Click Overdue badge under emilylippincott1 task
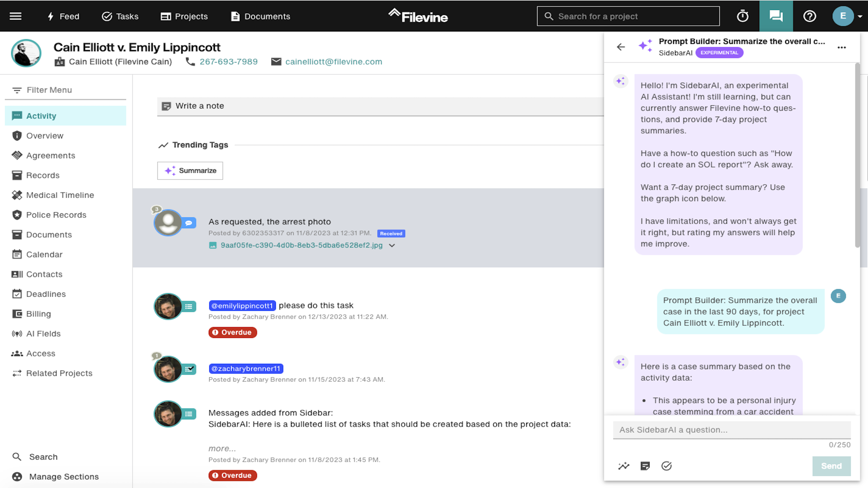 point(233,333)
